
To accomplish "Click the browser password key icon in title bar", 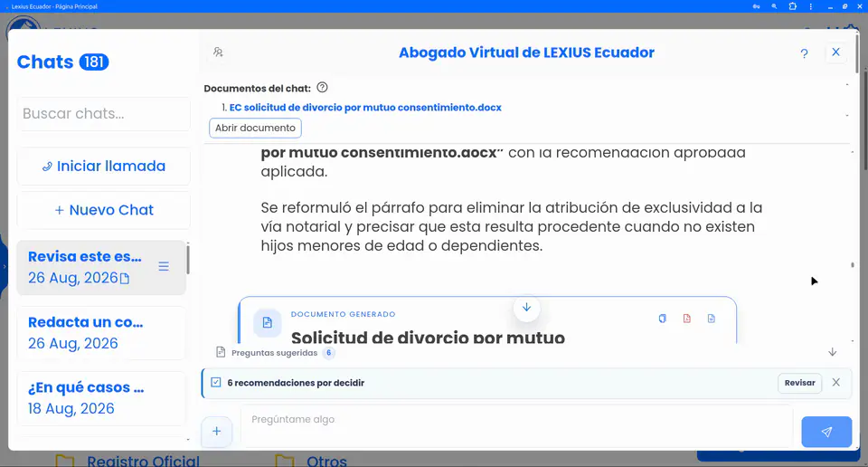I will pos(756,6).
